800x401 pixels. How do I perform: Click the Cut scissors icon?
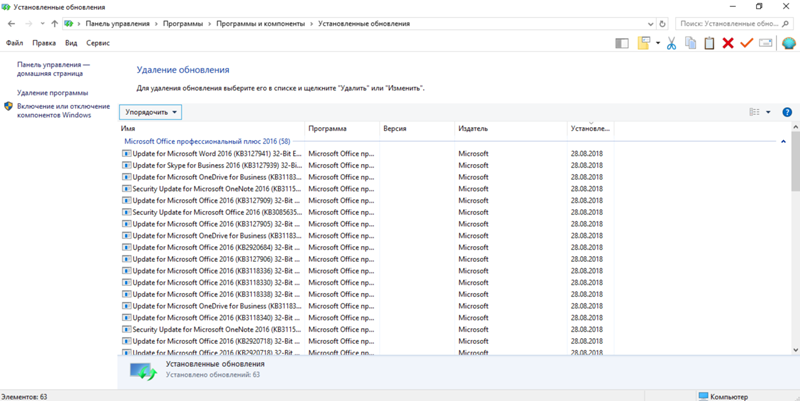[x=671, y=43]
